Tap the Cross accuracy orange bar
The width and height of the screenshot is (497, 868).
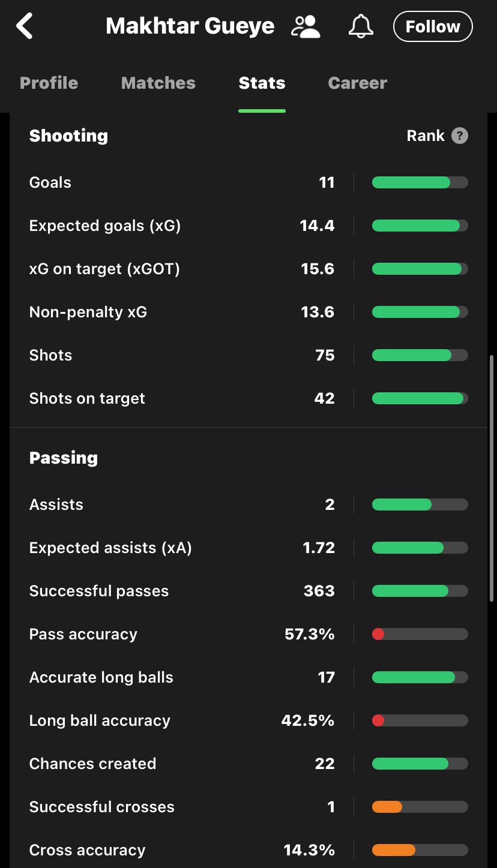point(420,850)
